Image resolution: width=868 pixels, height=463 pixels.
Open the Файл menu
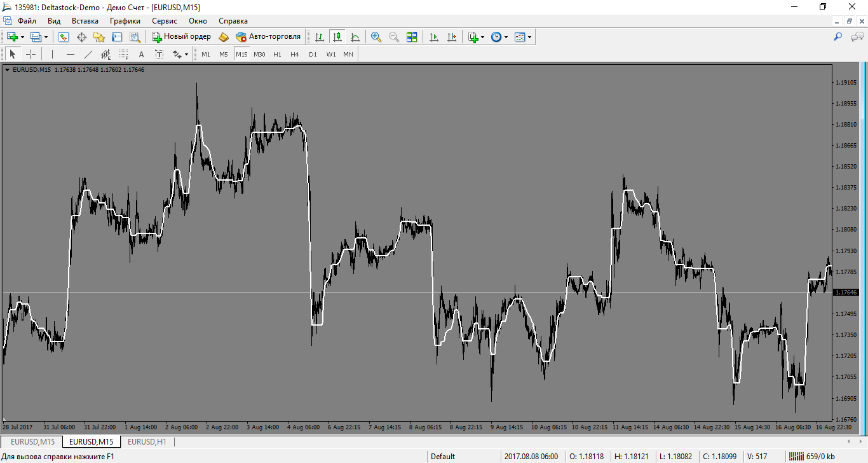(27, 21)
